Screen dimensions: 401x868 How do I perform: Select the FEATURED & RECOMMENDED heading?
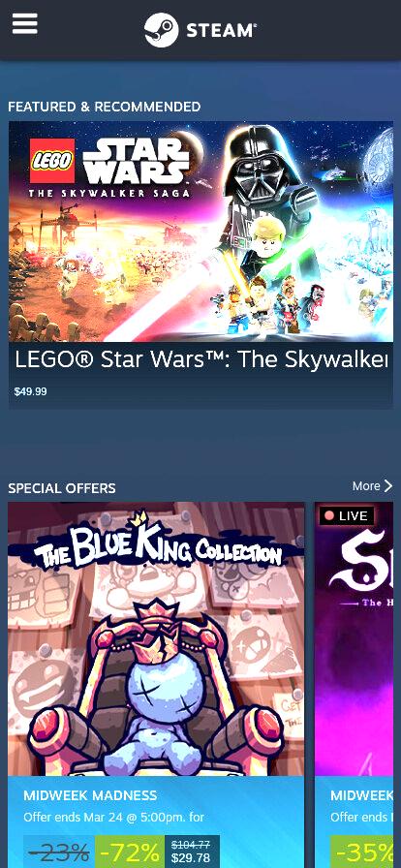105,107
